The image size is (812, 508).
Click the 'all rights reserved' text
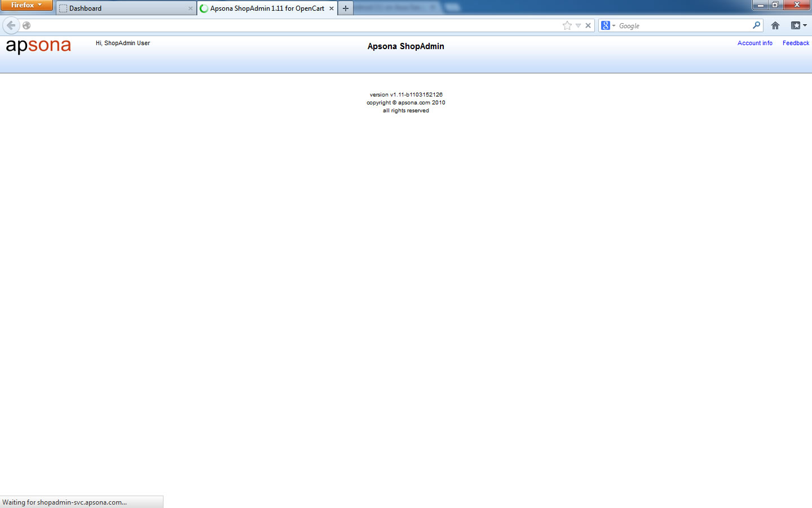click(x=406, y=111)
